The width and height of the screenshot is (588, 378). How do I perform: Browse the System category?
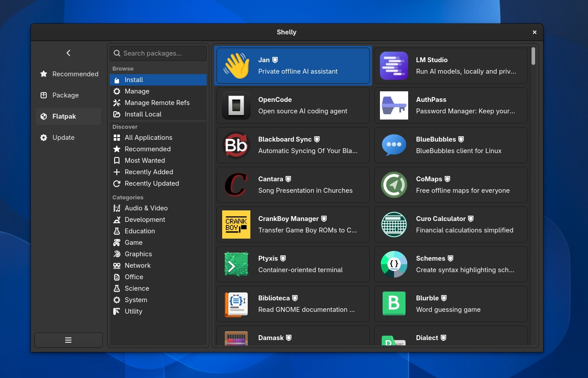158,300
